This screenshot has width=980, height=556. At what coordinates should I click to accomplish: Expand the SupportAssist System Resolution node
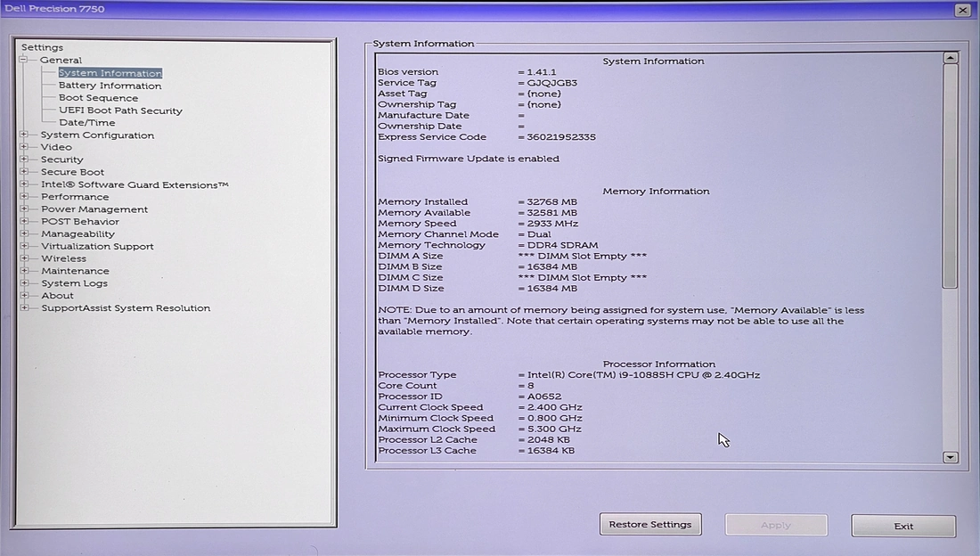[24, 308]
